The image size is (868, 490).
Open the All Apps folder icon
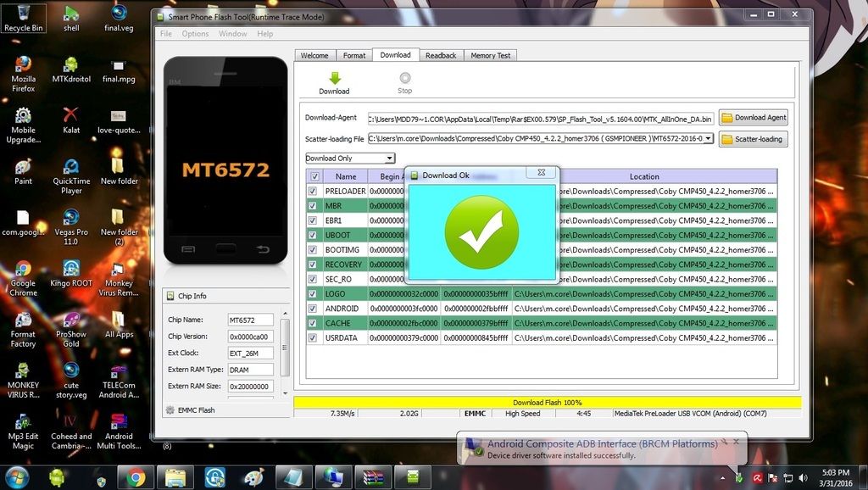(x=119, y=325)
